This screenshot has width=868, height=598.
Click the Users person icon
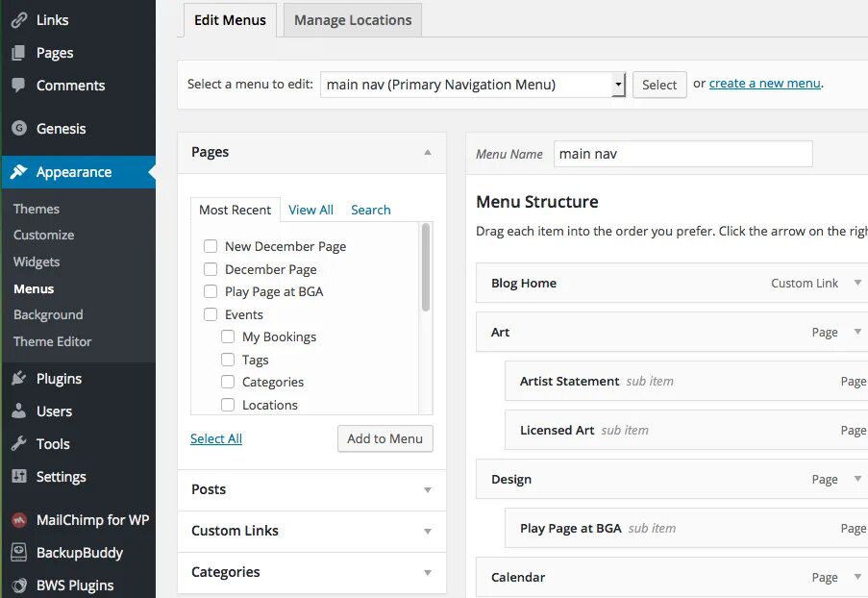[19, 411]
